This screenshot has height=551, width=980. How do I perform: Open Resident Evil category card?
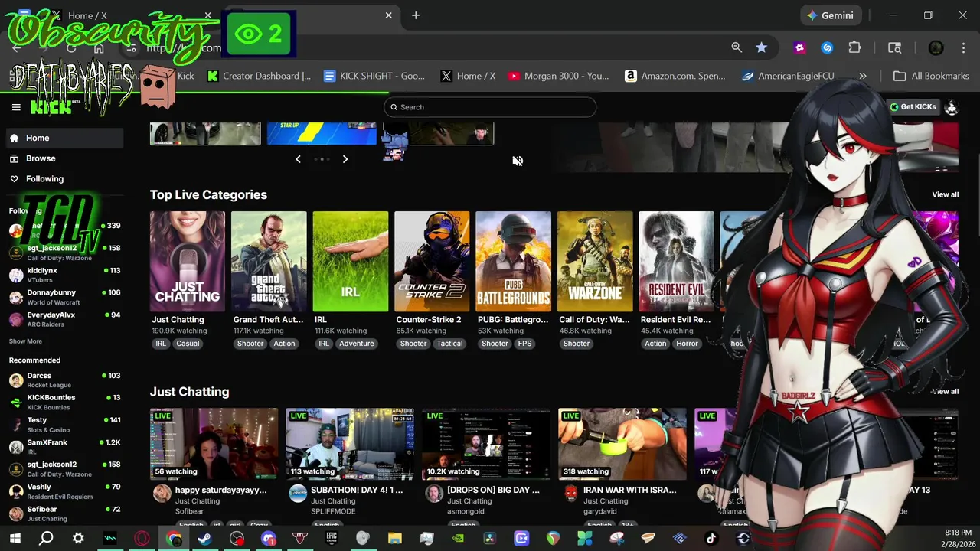[x=676, y=261]
